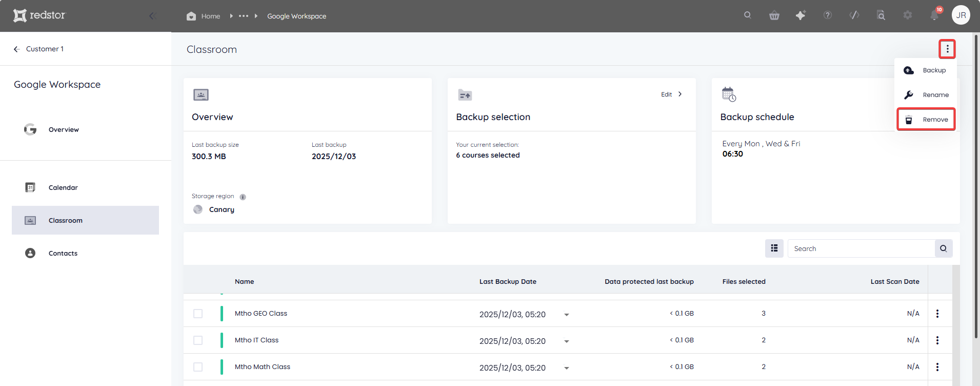Open row actions for Mtho Math Class
The width and height of the screenshot is (980, 386).
point(937,367)
